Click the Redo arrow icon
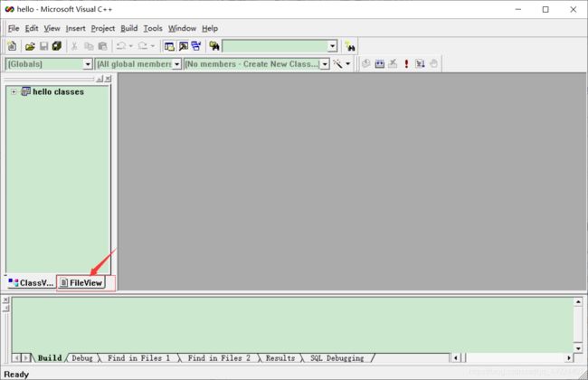The width and height of the screenshot is (588, 380). point(143,46)
